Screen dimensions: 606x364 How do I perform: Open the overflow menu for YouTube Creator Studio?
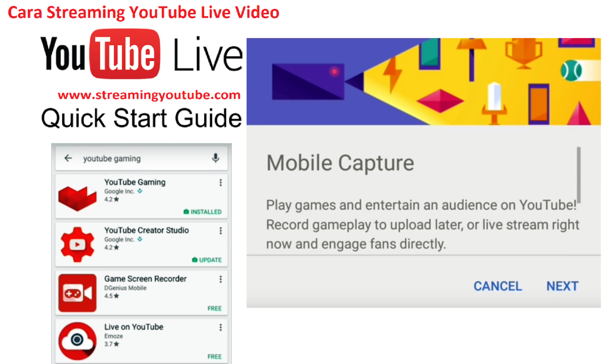[x=221, y=231]
